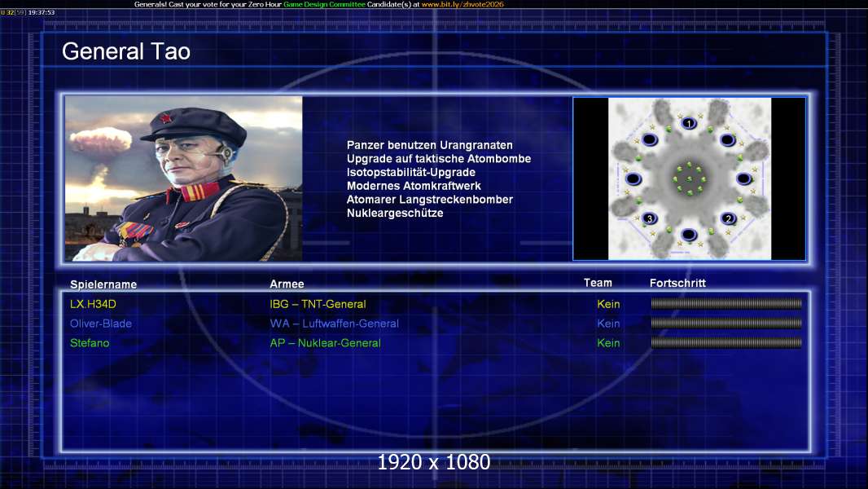868x489 pixels.
Task: Click the Spielername column header
Action: coord(103,284)
